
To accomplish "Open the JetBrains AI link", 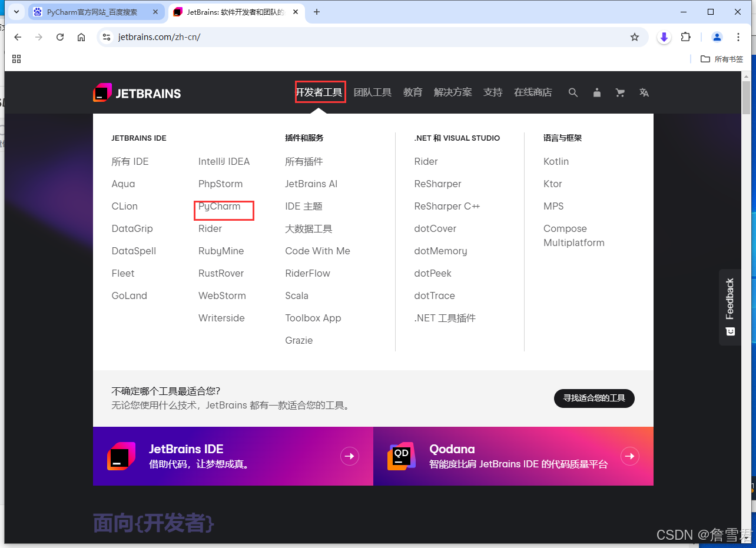I will [311, 184].
